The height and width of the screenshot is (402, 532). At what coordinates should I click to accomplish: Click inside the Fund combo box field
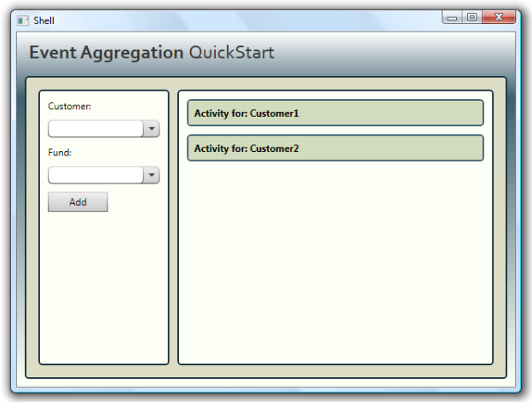95,175
